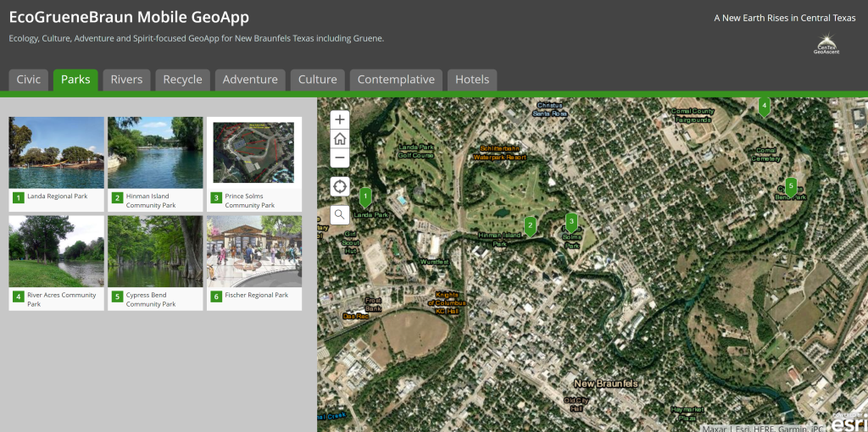868x432 pixels.
Task: Select map marker 4 near Comal County Fairgrounds
Action: click(x=764, y=106)
